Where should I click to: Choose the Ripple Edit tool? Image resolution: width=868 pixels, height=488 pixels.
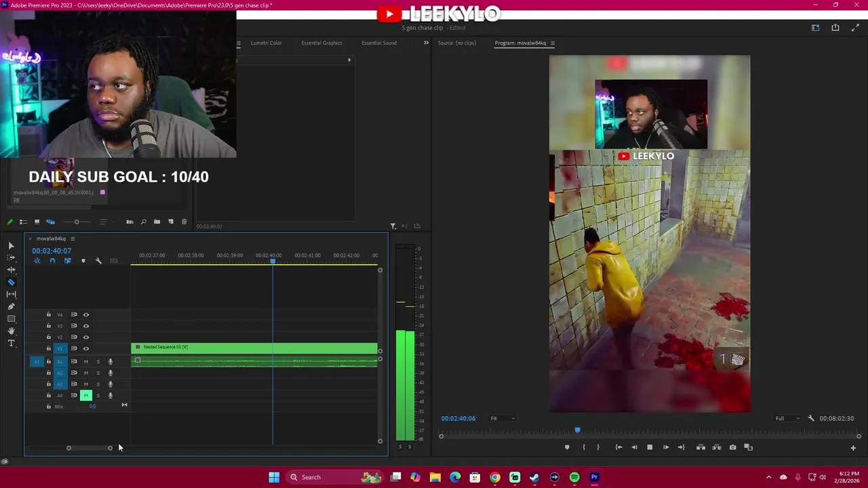(11, 270)
